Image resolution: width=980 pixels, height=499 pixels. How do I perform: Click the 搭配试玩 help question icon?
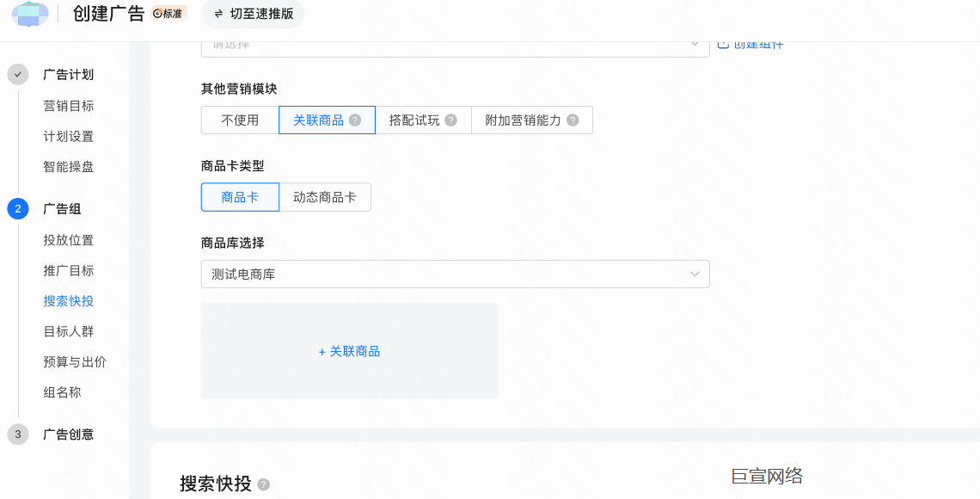450,120
